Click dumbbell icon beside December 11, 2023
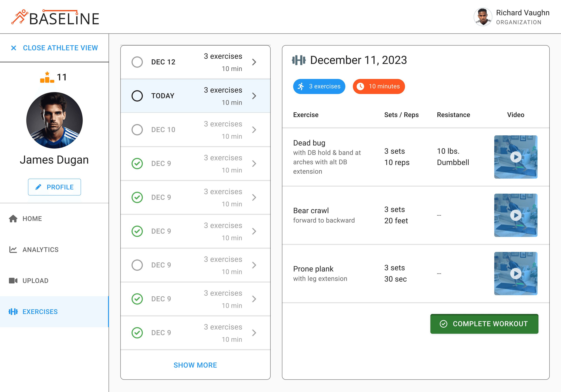561x392 pixels. coord(299,60)
